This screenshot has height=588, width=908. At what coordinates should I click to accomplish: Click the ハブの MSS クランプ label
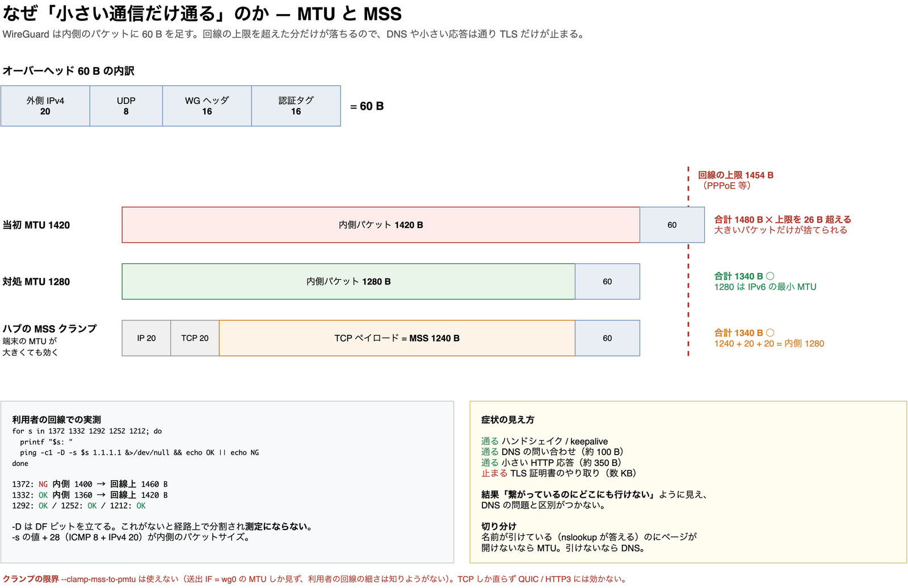[x=49, y=329]
